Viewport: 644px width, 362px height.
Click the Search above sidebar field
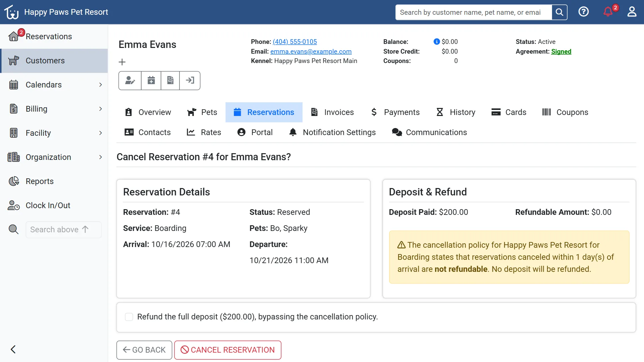coord(63,230)
